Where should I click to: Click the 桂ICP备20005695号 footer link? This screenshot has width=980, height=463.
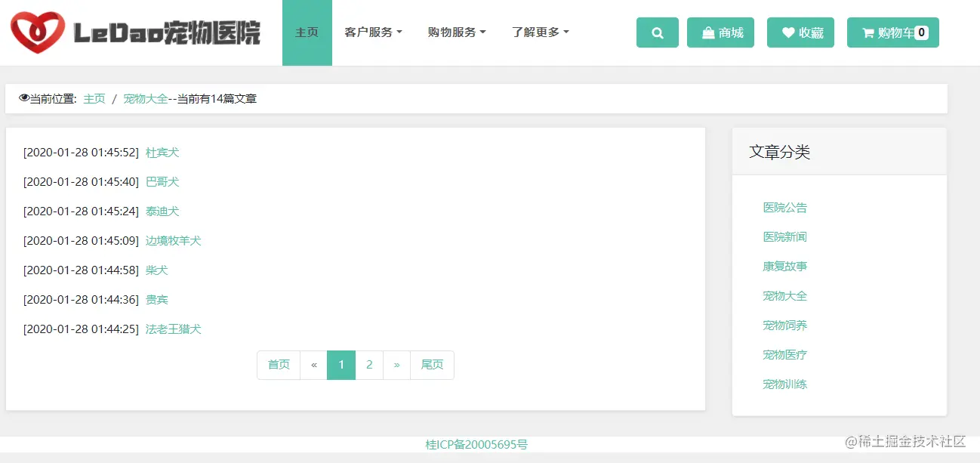[x=476, y=444]
